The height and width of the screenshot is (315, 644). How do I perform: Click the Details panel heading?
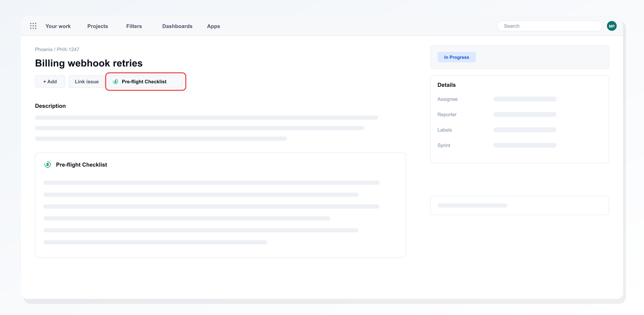click(x=447, y=85)
